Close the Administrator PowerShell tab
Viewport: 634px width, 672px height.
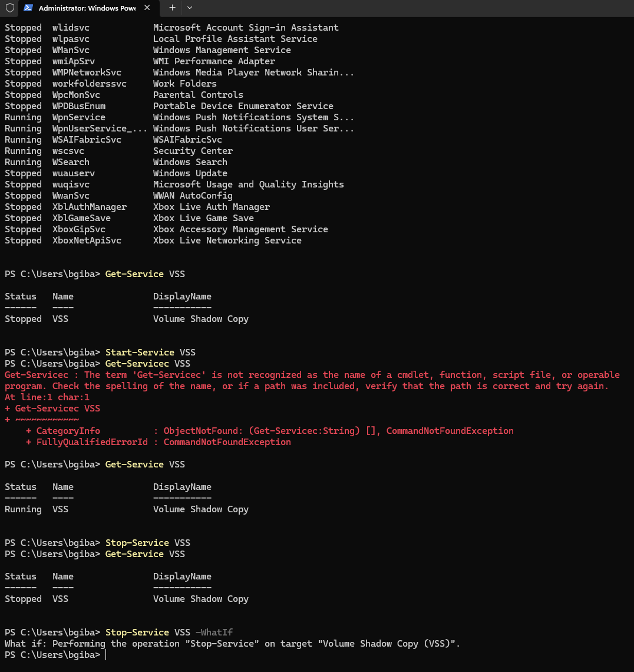pyautogui.click(x=147, y=8)
